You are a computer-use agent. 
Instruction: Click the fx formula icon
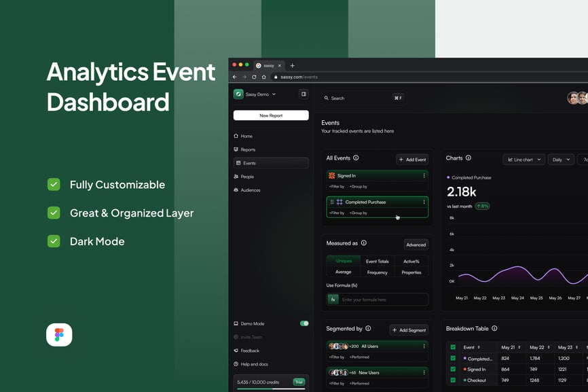coord(333,300)
